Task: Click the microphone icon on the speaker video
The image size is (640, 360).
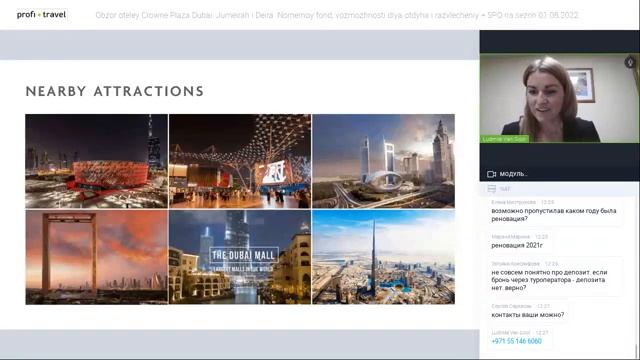Action: [x=630, y=62]
